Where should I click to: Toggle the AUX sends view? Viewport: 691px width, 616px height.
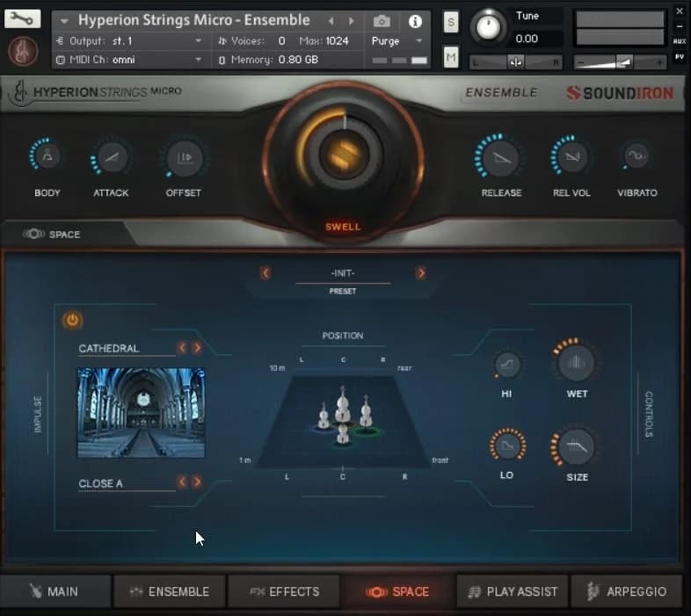[679, 41]
